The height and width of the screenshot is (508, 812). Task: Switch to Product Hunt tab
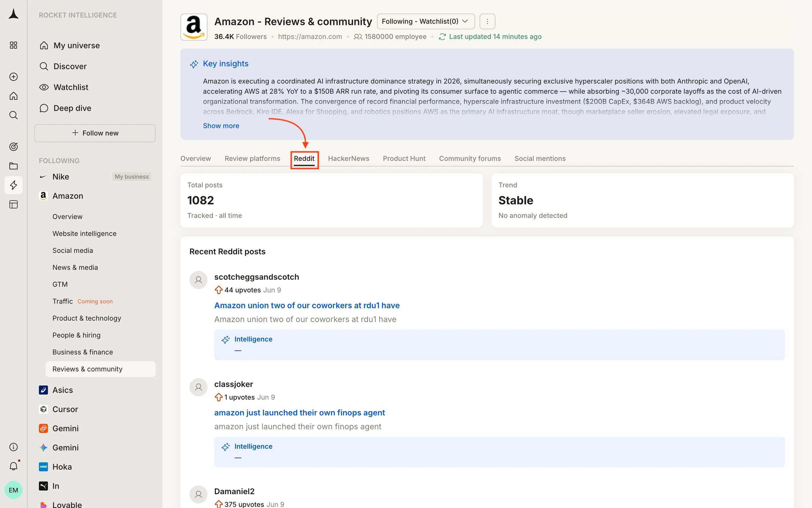(404, 159)
